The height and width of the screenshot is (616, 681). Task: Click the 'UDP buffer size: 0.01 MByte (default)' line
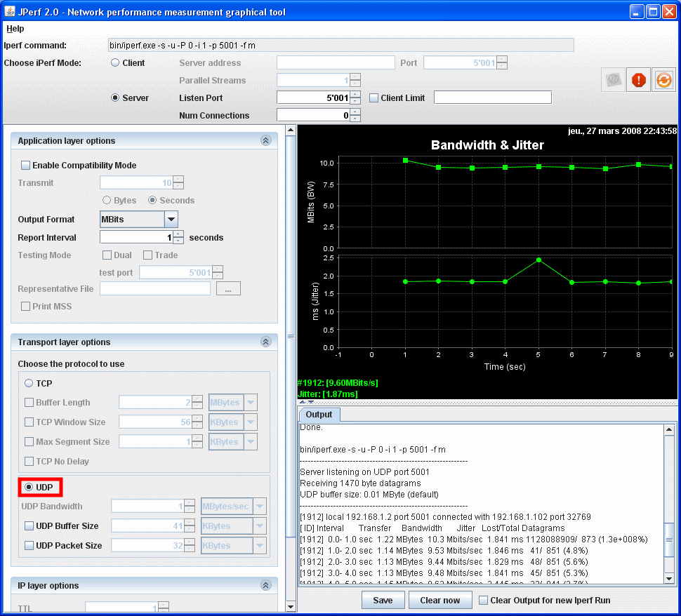(369, 495)
